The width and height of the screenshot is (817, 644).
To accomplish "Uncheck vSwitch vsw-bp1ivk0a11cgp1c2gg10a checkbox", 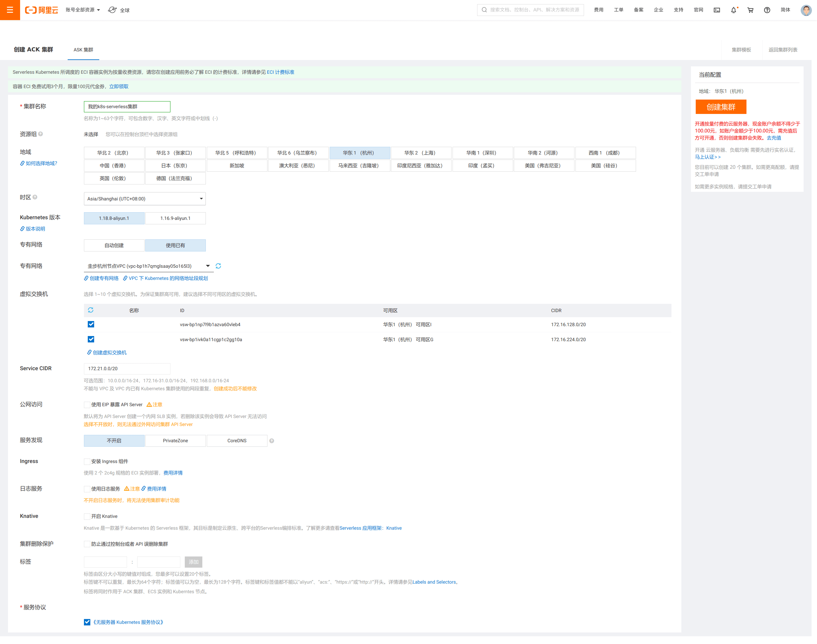I will (x=91, y=339).
